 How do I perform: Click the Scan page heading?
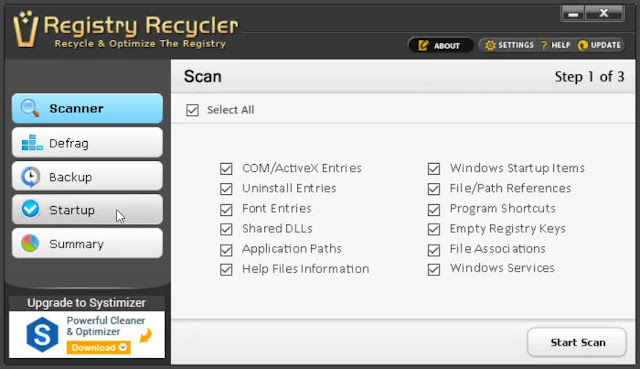coord(203,76)
